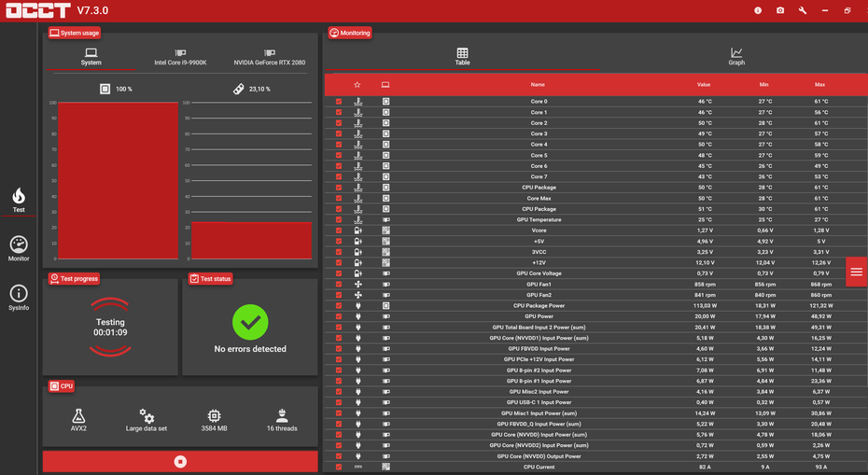Image resolution: width=868 pixels, height=475 pixels.
Task: Open the Test section in the sidebar
Action: coord(19,201)
